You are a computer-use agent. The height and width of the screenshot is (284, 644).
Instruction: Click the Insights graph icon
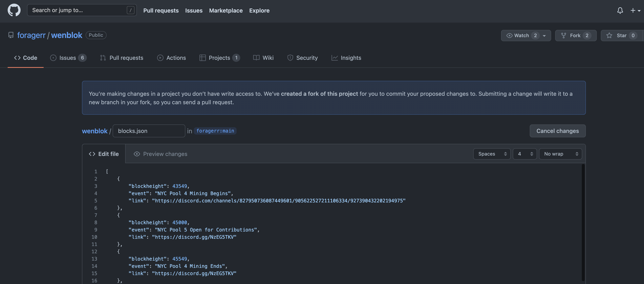point(335,58)
